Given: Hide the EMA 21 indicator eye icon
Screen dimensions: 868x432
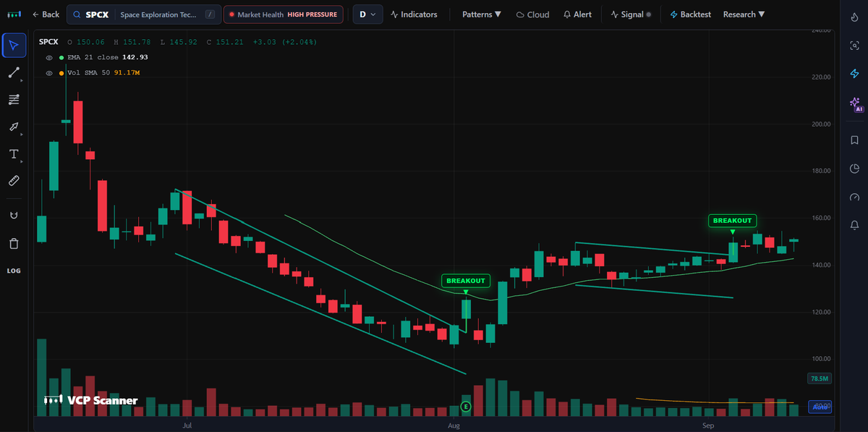Looking at the screenshot, I should pos(49,57).
